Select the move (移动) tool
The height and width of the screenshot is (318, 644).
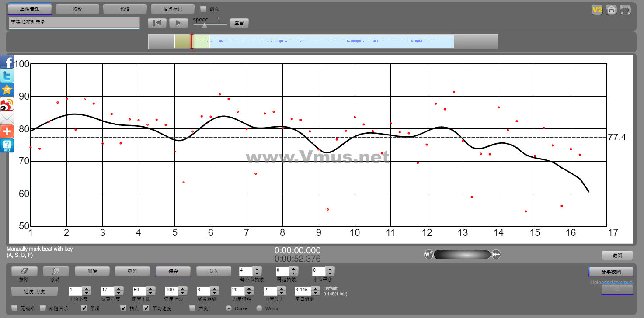56,271
